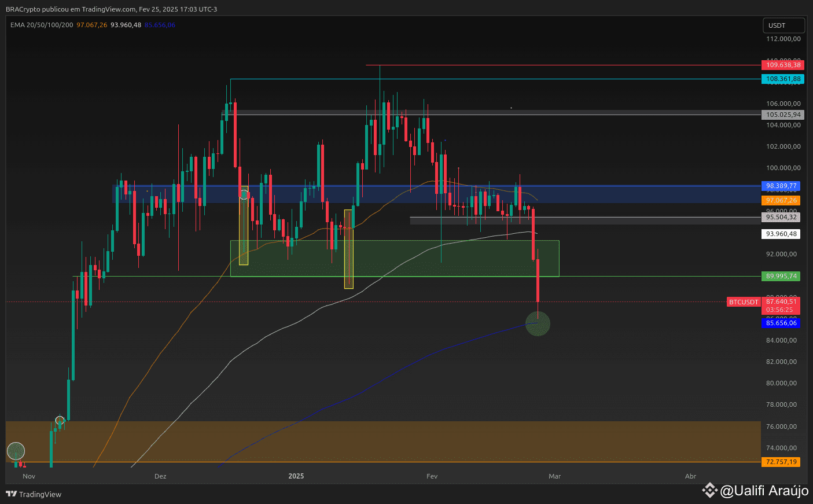Click the 82.000,00 price axis value
Screen dimensions: 813x504
click(781, 362)
